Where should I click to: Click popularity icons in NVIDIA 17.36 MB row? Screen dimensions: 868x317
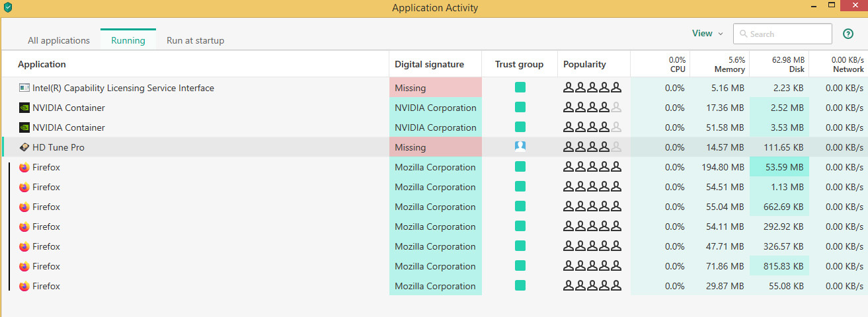(592, 107)
